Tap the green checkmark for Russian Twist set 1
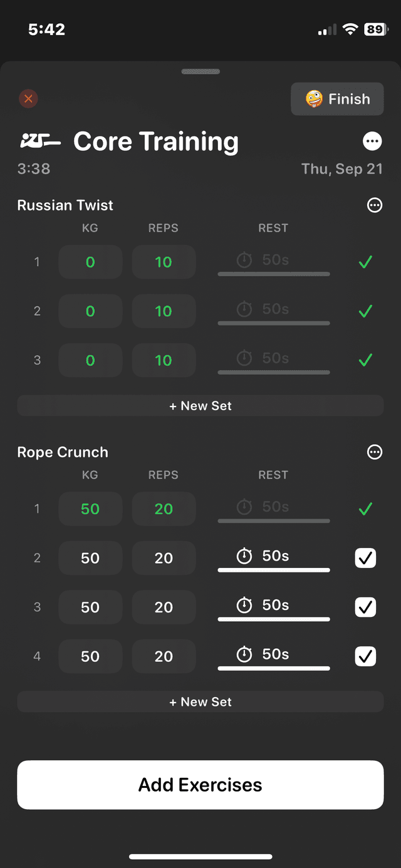Screen dimensions: 401x868 (365, 262)
